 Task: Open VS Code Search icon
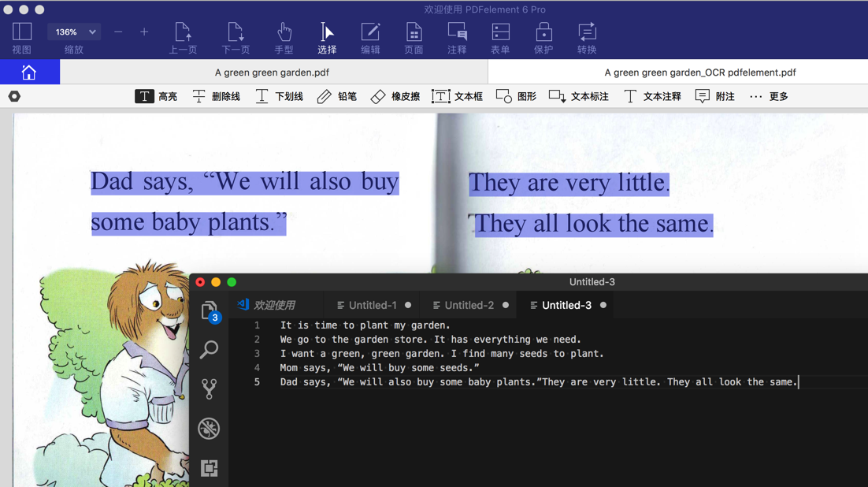(x=209, y=350)
